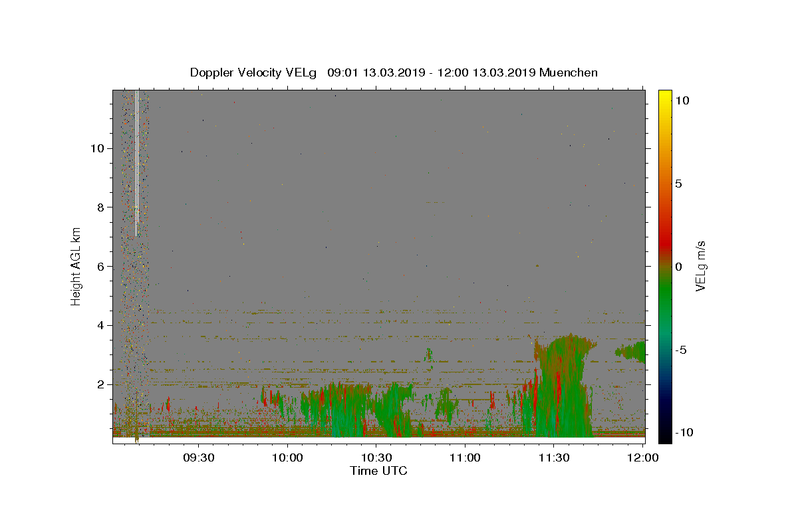Click the '12:00' time tick label
Viewport: 798px width, 532px height.
click(642, 458)
